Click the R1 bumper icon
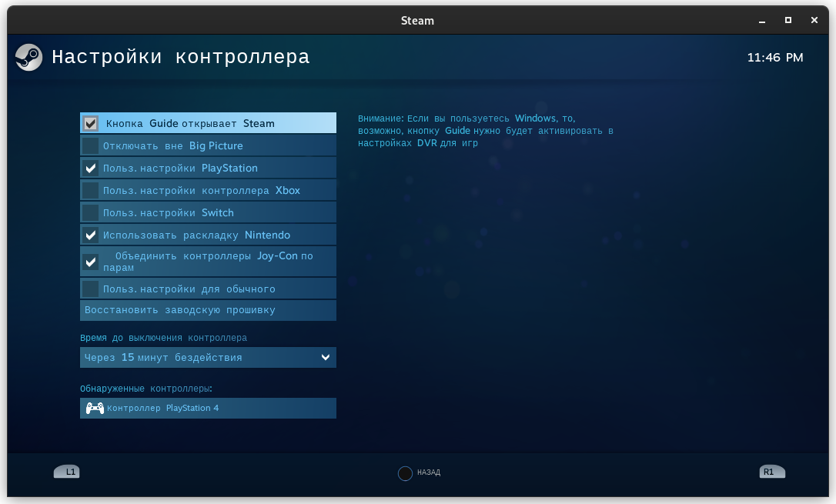Image resolution: width=836 pixels, height=504 pixels. (773, 472)
